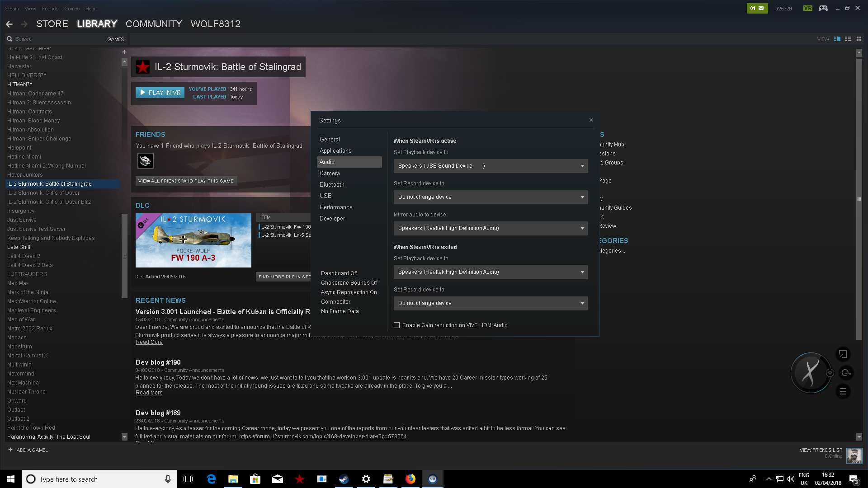The width and height of the screenshot is (868, 488).
Task: Open Steam from the Windows taskbar
Action: coord(344,479)
